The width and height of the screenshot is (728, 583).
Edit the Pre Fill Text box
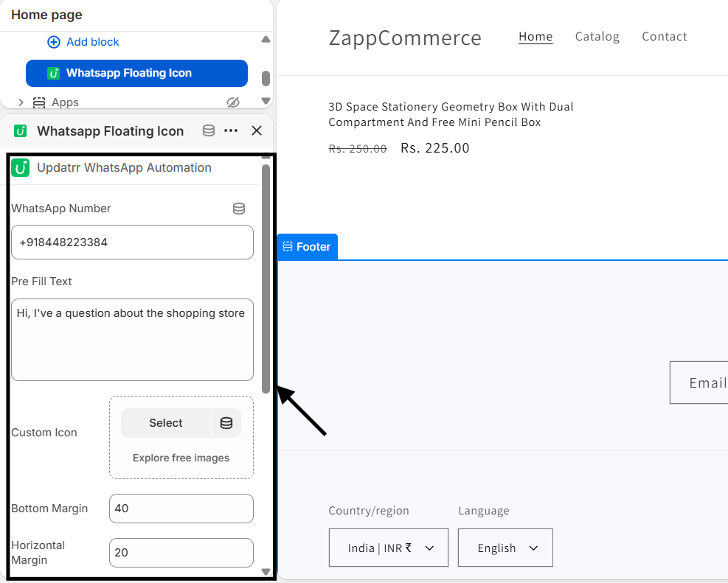tap(132, 339)
